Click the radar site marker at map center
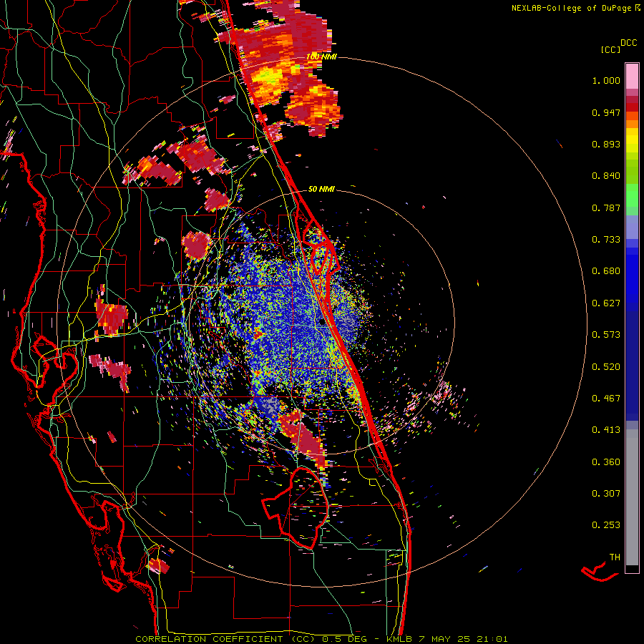This screenshot has height=644, width=644. tap(322, 322)
